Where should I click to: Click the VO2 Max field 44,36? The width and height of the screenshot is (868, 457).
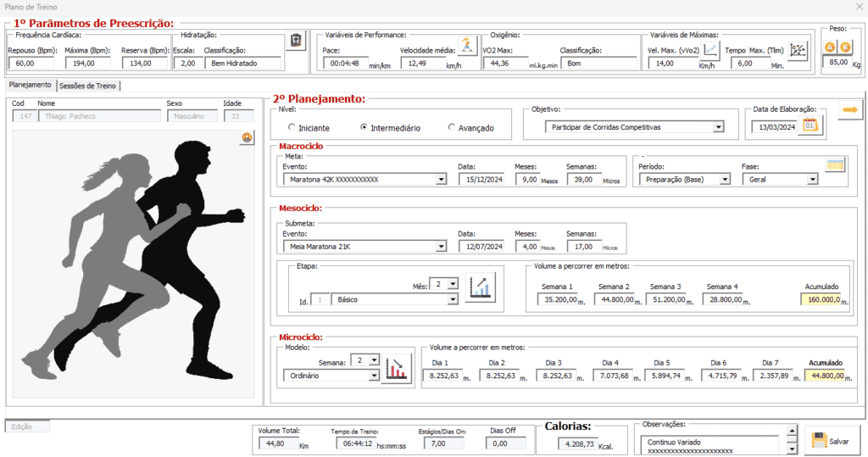[x=505, y=63]
